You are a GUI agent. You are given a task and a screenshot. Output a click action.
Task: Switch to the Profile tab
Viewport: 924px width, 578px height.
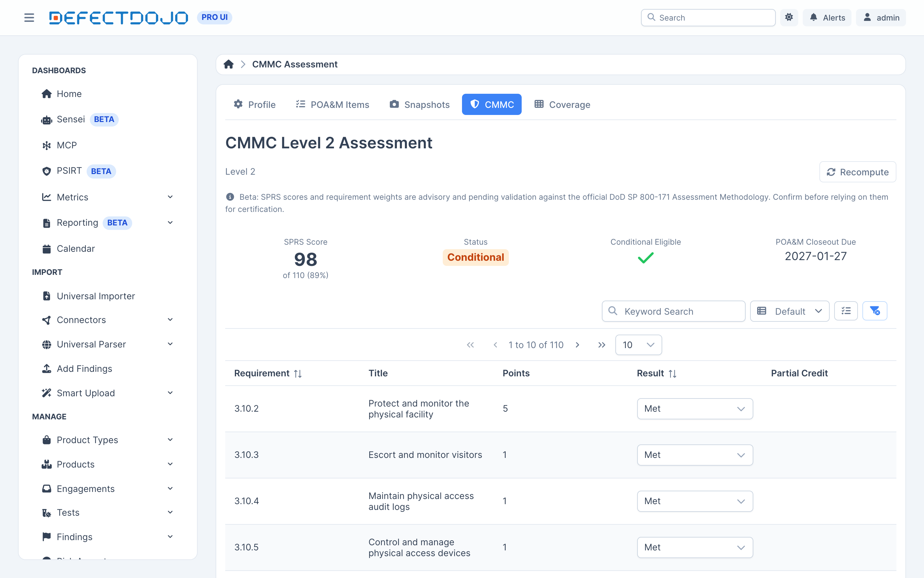pos(254,104)
